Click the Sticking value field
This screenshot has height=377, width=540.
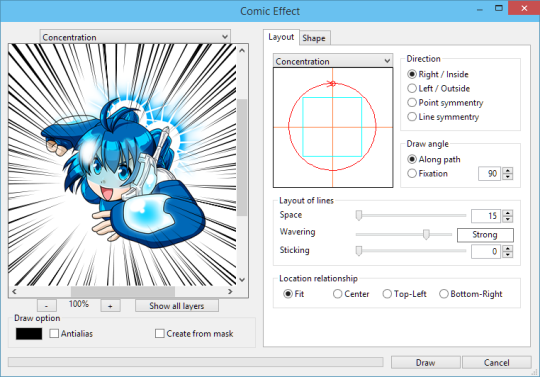(486, 251)
